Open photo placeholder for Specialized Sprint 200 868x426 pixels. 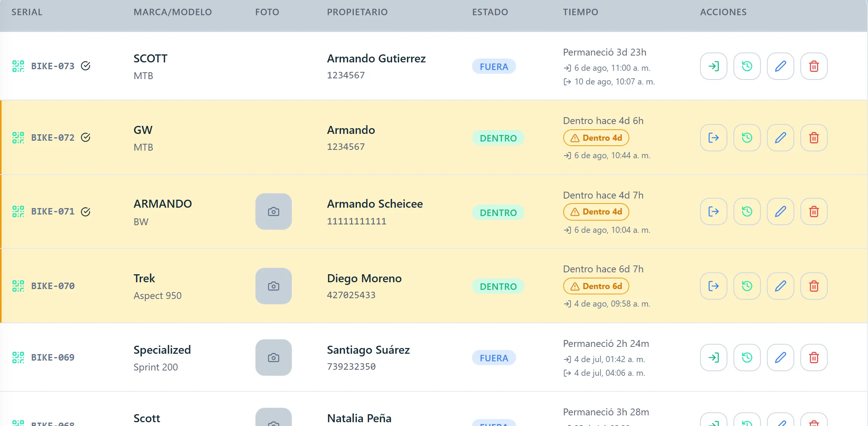pyautogui.click(x=273, y=358)
